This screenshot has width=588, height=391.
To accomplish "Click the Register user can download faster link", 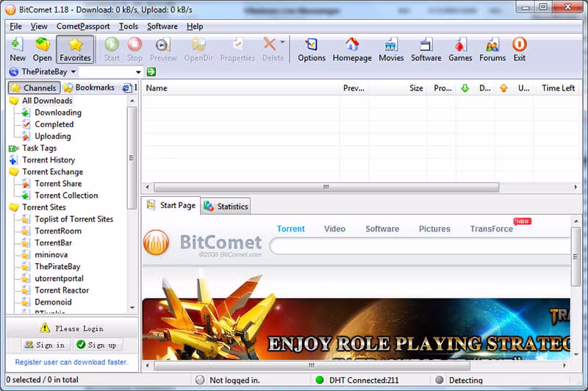I will point(71,362).
